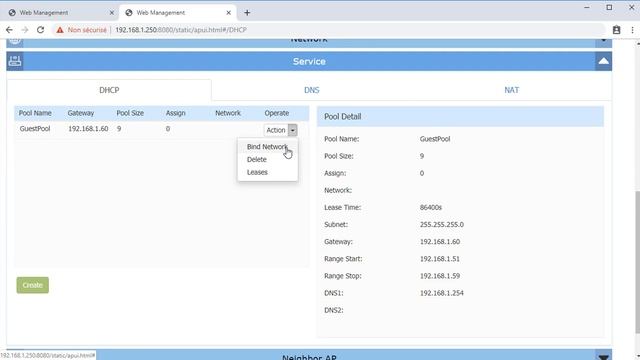Click the Service section router icon
This screenshot has height=360, width=640.
15,61
